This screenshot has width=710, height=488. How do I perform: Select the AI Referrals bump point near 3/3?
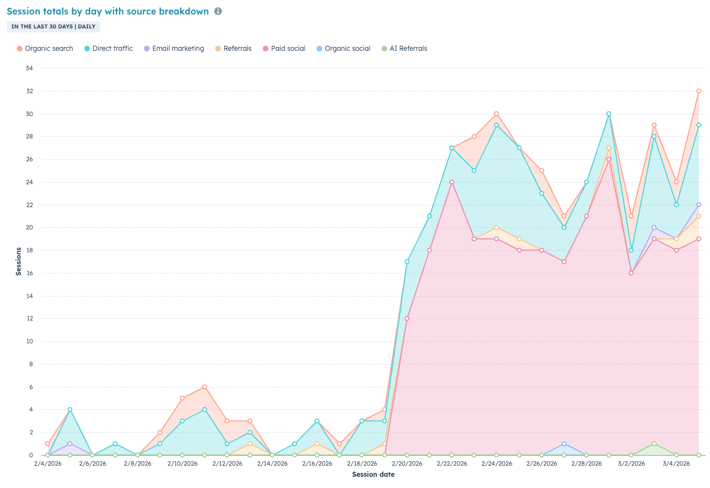coord(654,444)
